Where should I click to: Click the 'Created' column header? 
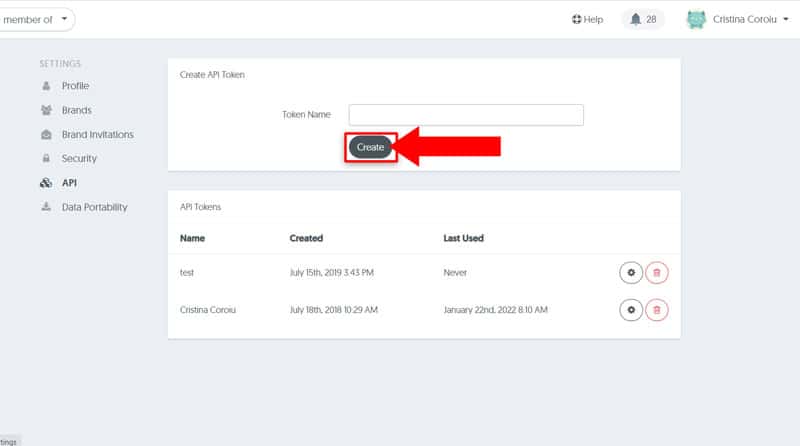pos(306,238)
